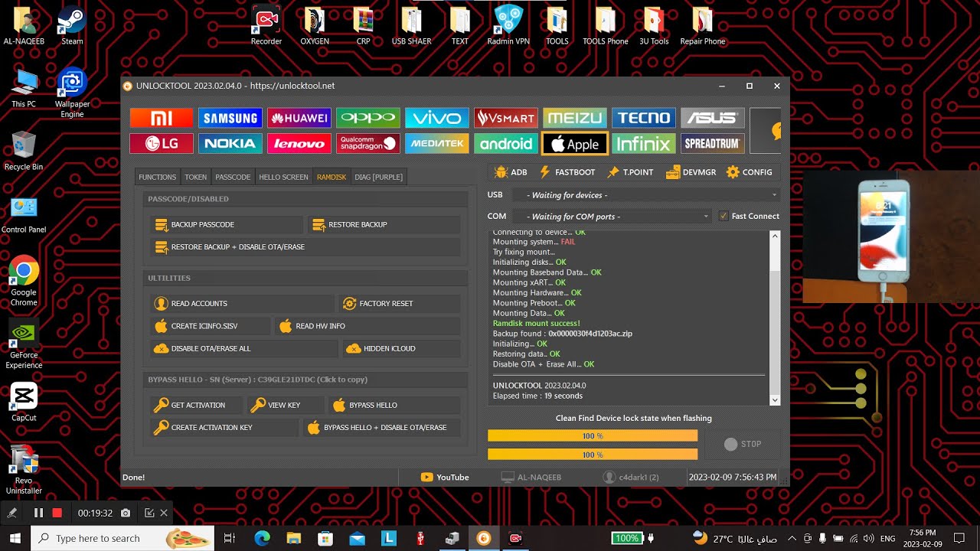
Task: Select the Mediatek brand tile
Action: pyautogui.click(x=437, y=144)
